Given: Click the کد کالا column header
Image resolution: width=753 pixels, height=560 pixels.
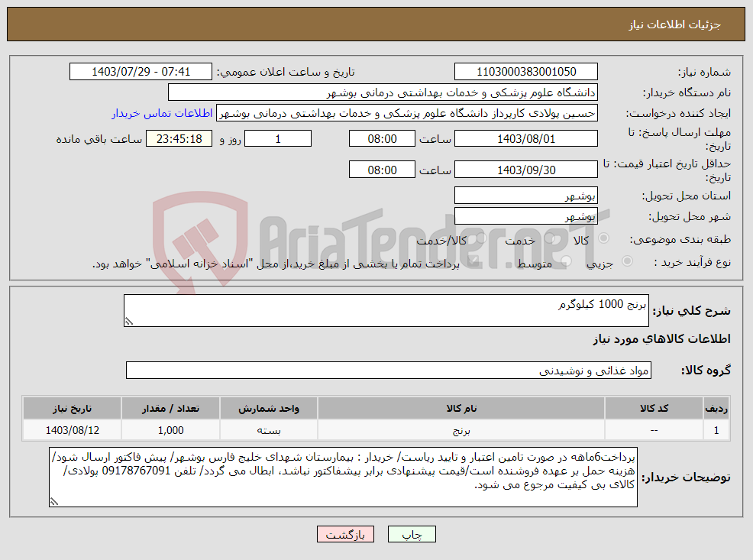Looking at the screenshot, I should pos(654,408).
